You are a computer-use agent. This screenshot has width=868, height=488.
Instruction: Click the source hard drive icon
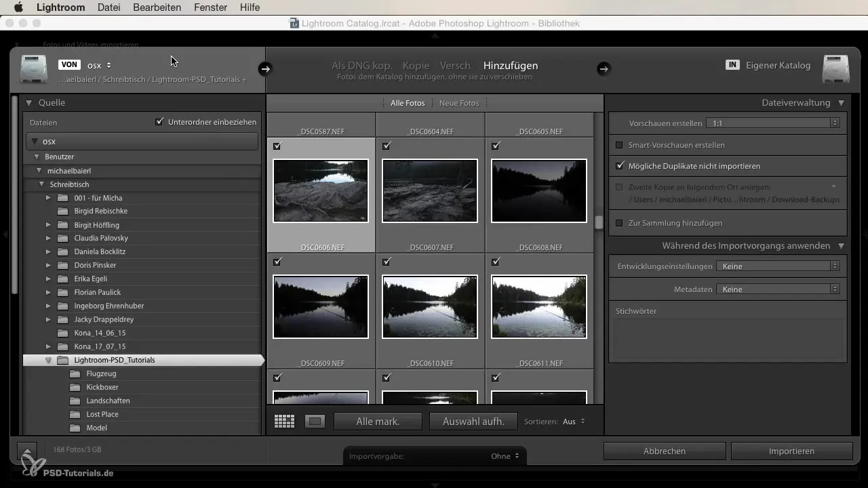click(33, 69)
